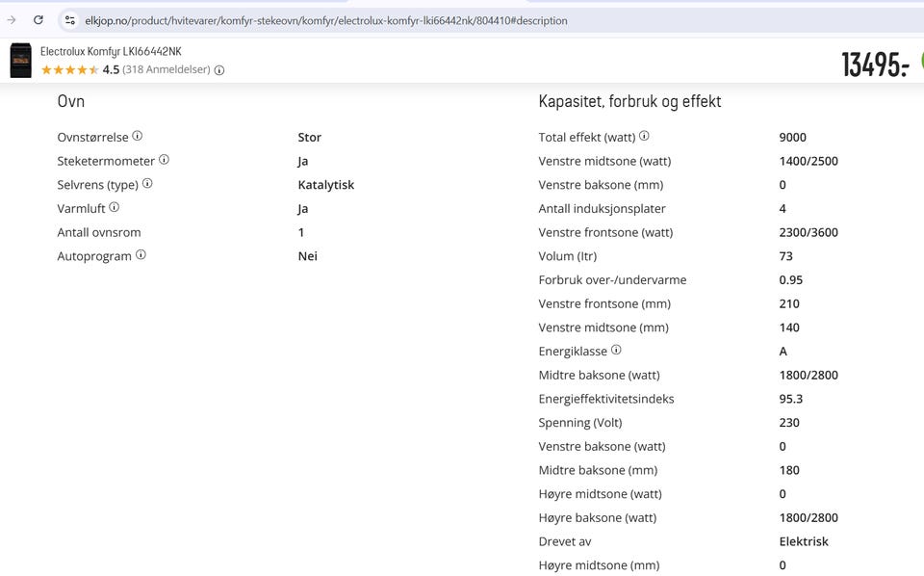Click the 13495 price label
The width and height of the screenshot is (924, 576).
[875, 65]
